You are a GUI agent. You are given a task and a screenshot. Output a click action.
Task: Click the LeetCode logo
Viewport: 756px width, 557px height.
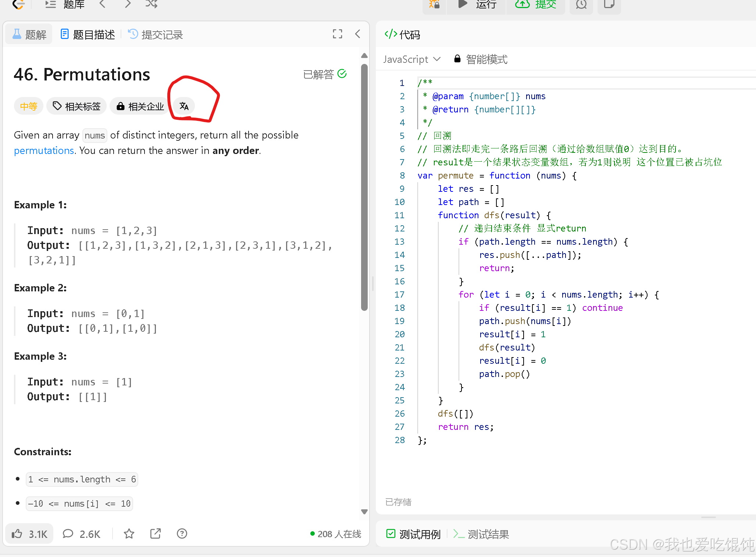[18, 5]
